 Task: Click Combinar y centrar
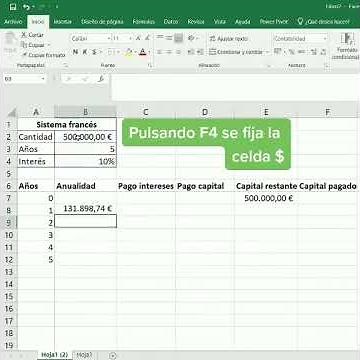tap(236, 52)
